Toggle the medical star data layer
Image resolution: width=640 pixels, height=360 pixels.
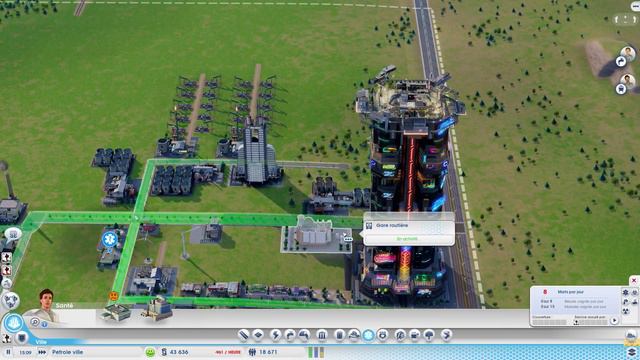coord(626,292)
